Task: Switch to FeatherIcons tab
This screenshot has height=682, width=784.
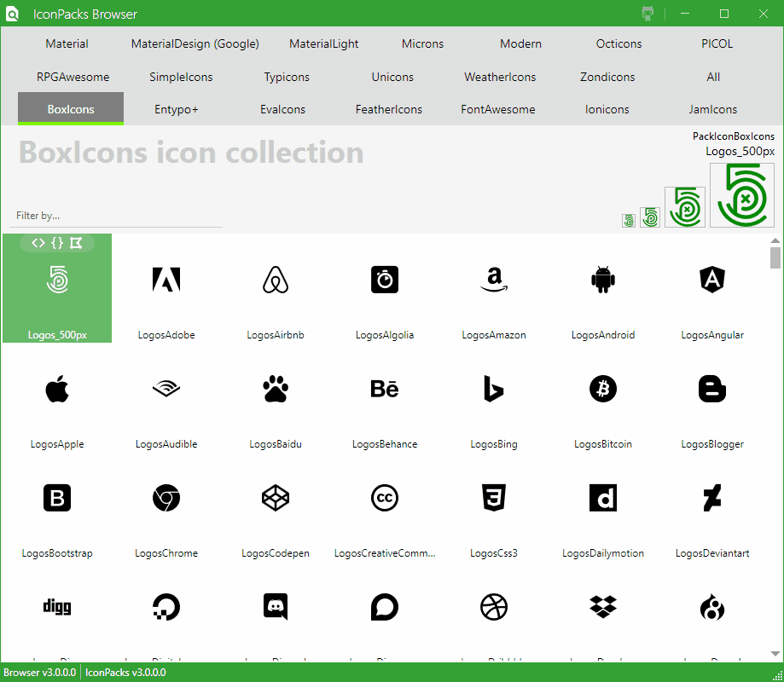Action: (388, 109)
